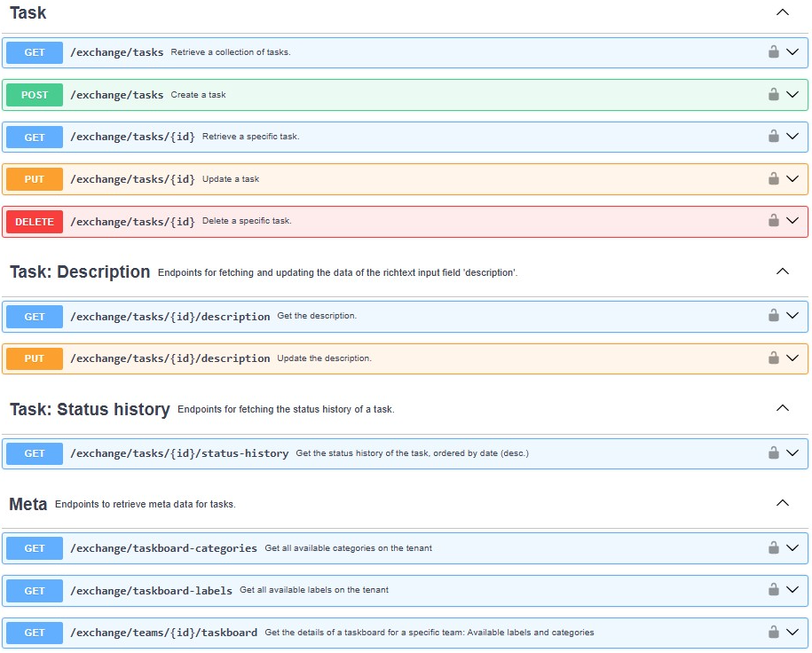
Task: Click lock icon on GET description row
Action: (773, 315)
